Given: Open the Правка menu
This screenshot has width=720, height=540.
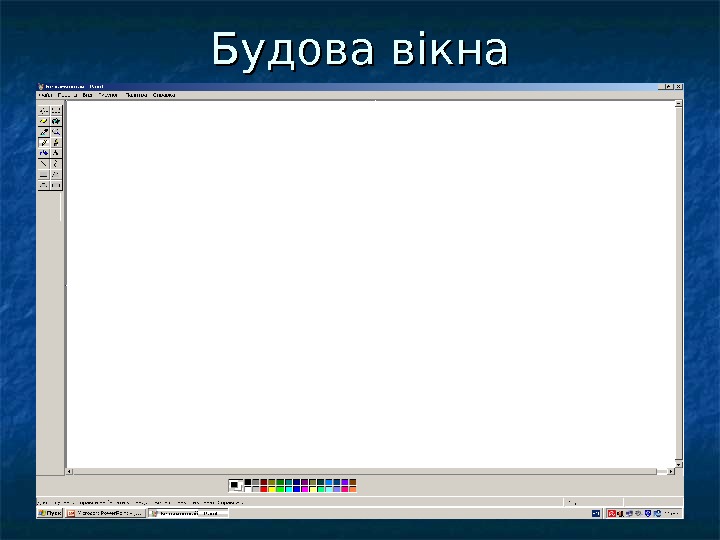Looking at the screenshot, I should click(x=67, y=95).
